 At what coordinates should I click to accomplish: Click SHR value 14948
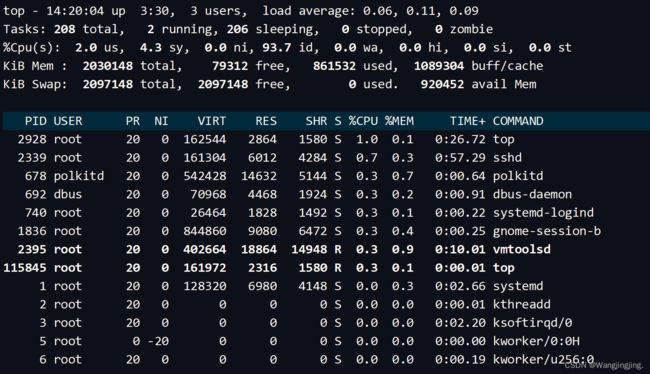click(309, 249)
